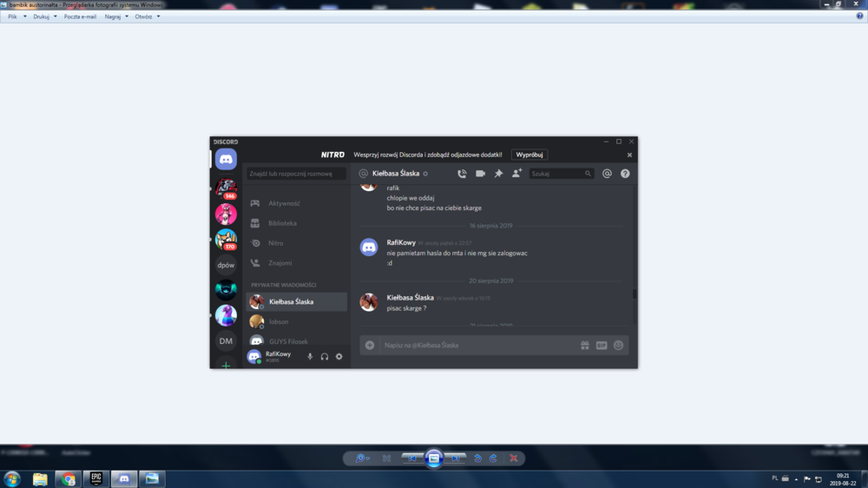Deafen with the headphones icon
The image size is (868, 488).
click(325, 357)
